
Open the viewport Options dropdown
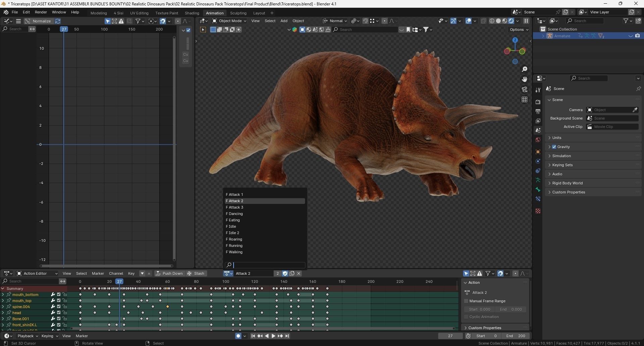click(x=519, y=30)
